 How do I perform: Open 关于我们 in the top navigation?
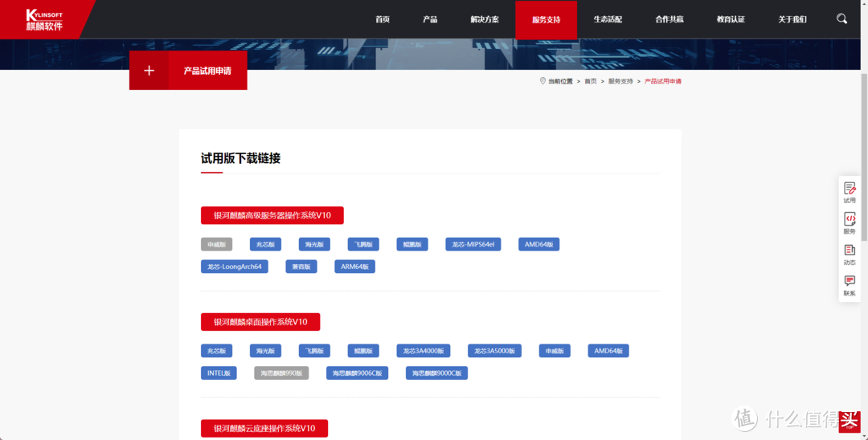(x=792, y=19)
